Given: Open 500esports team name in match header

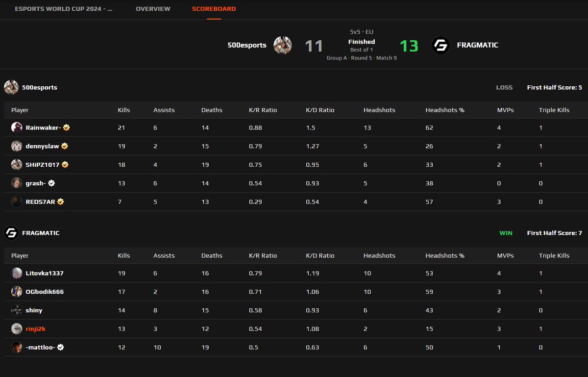Looking at the screenshot, I should coord(247,45).
